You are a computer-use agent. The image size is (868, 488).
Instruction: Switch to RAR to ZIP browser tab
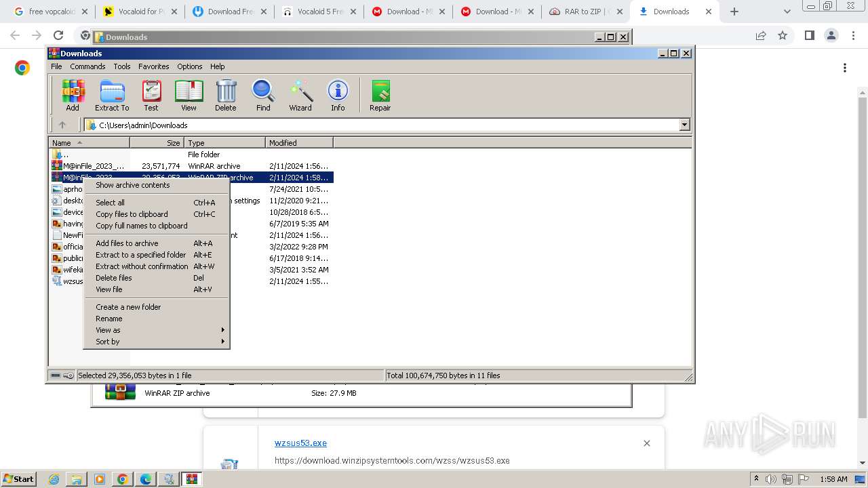585,12
